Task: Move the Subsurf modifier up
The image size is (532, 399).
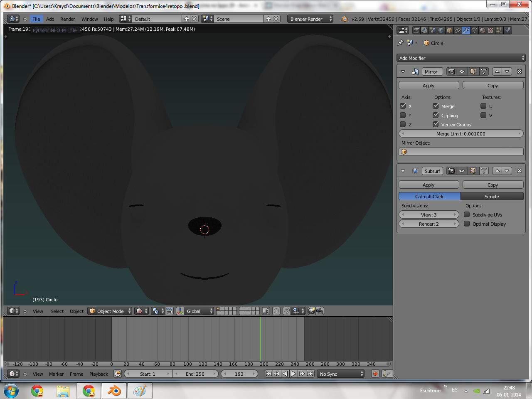Action: click(497, 171)
